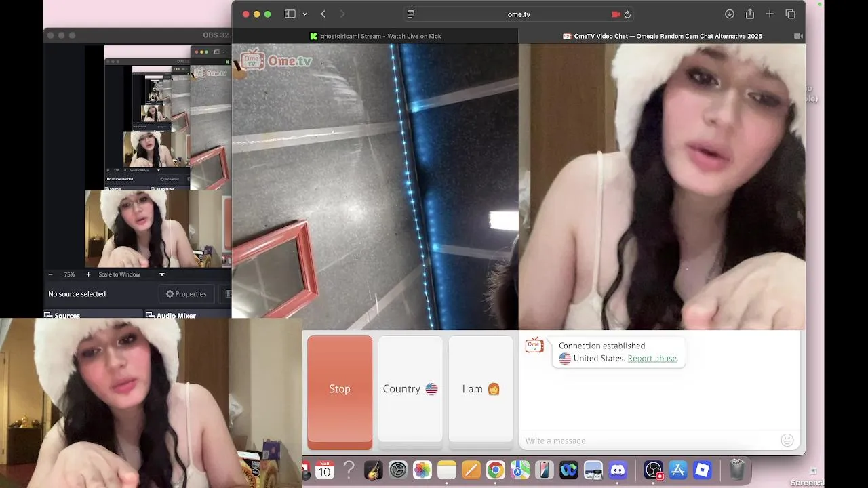Click the OBS preview canvas
Viewport: 868px width, 488px height.
pos(158,156)
